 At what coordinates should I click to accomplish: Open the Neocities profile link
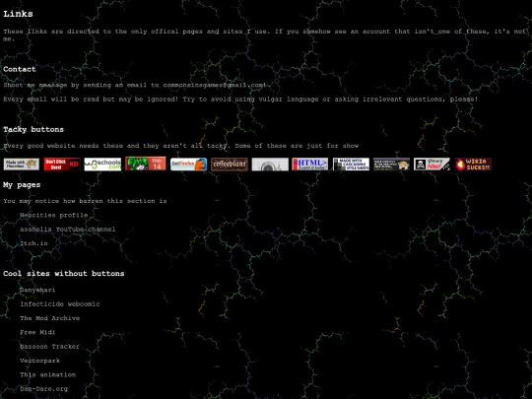[53, 215]
